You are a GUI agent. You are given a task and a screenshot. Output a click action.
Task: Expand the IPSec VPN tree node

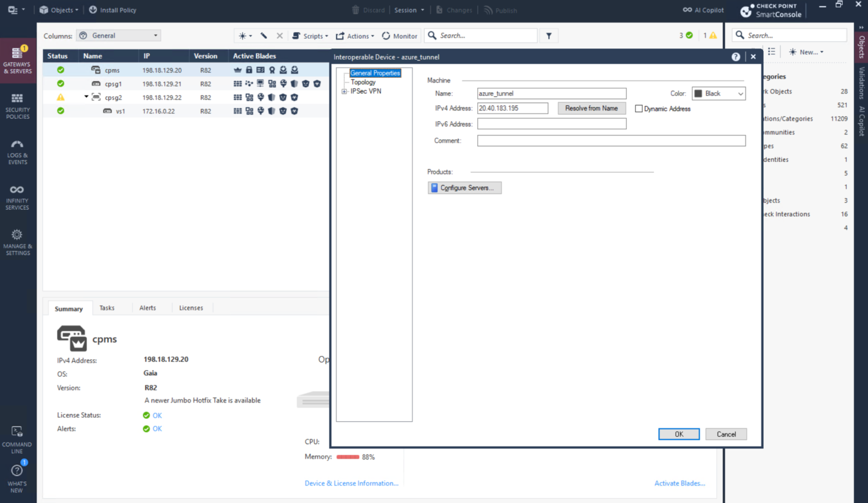(344, 92)
